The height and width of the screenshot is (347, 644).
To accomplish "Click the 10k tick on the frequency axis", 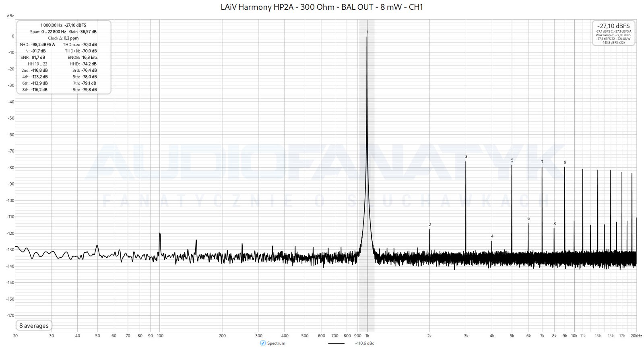I will 574,336.
